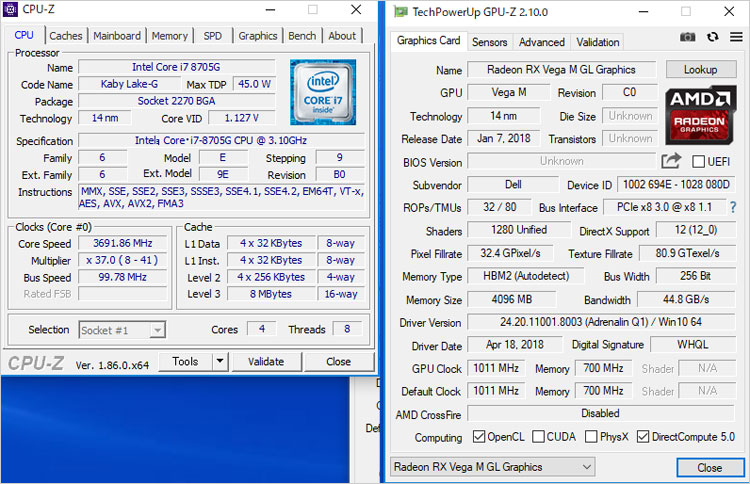Click the Bus Speed value 99.78 MHz
This screenshot has width=750, height=484.
[123, 277]
